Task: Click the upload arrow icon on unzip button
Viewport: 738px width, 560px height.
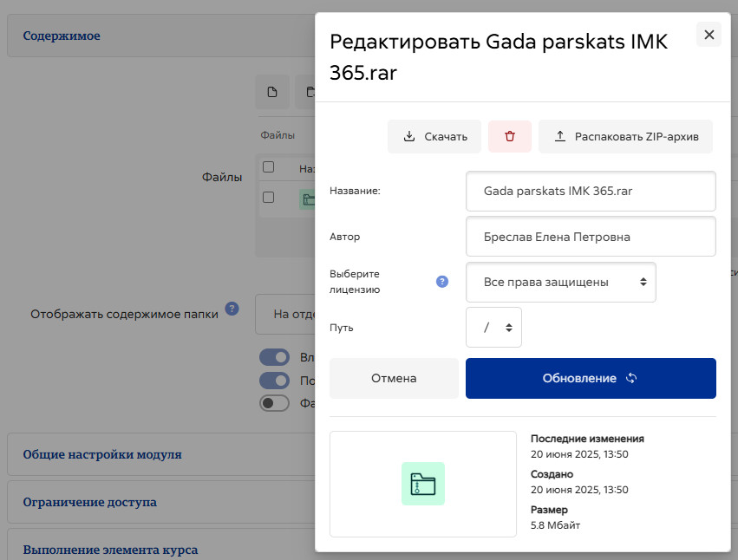Action: [560, 136]
